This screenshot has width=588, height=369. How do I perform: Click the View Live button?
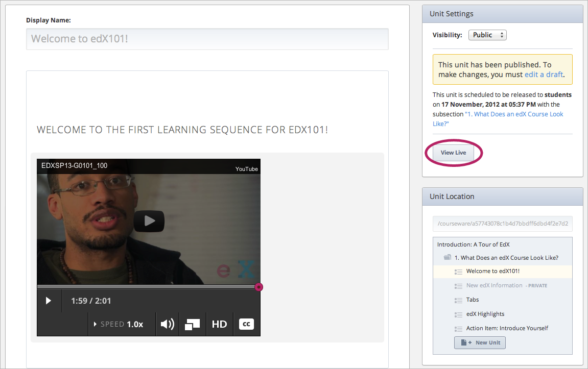coord(453,153)
